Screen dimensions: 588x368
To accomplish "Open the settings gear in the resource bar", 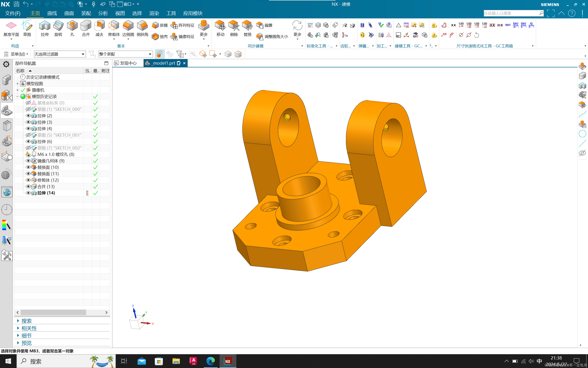I will tap(6, 64).
